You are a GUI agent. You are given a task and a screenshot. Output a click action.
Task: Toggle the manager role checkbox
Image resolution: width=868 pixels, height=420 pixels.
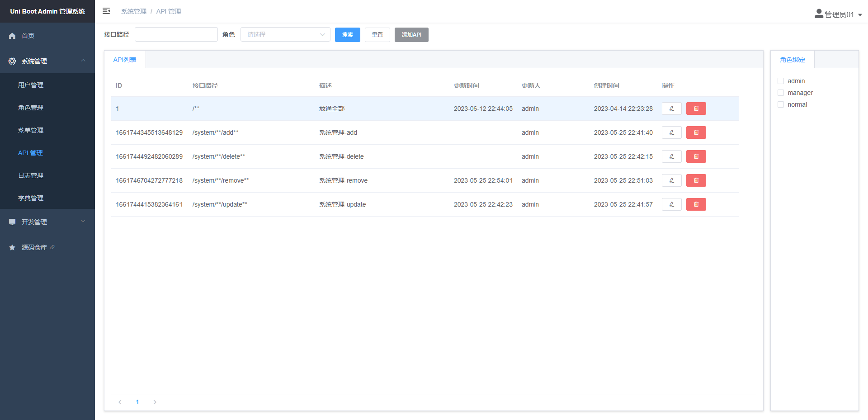[781, 93]
